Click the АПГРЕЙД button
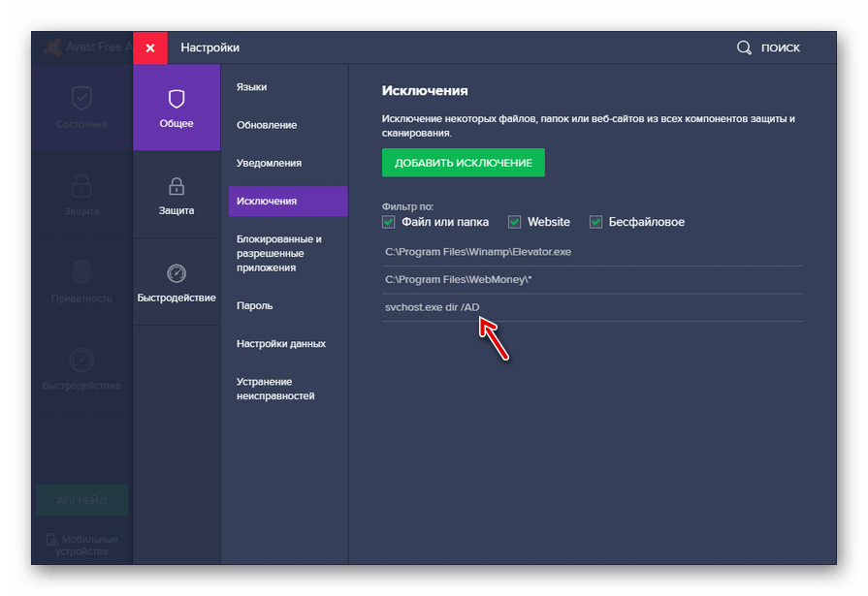The width and height of the screenshot is (868, 596). (81, 500)
